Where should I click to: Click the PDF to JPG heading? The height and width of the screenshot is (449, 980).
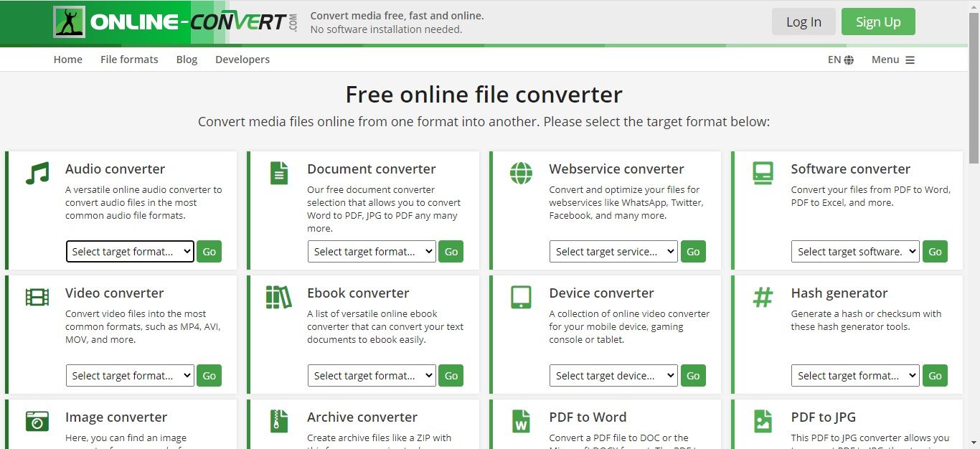tap(824, 417)
